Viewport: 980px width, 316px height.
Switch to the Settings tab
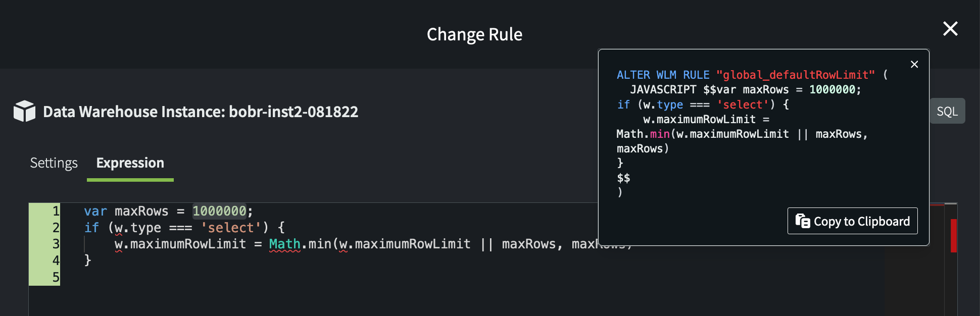[x=54, y=163]
